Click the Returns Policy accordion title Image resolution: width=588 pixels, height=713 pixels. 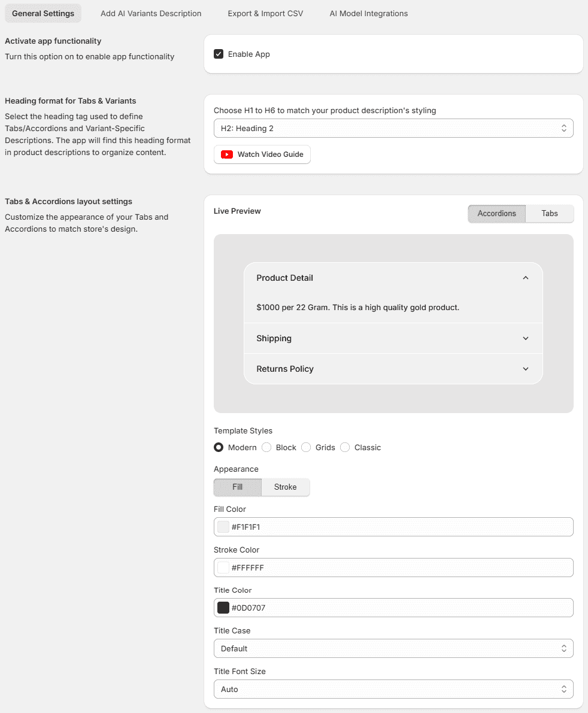coord(285,369)
